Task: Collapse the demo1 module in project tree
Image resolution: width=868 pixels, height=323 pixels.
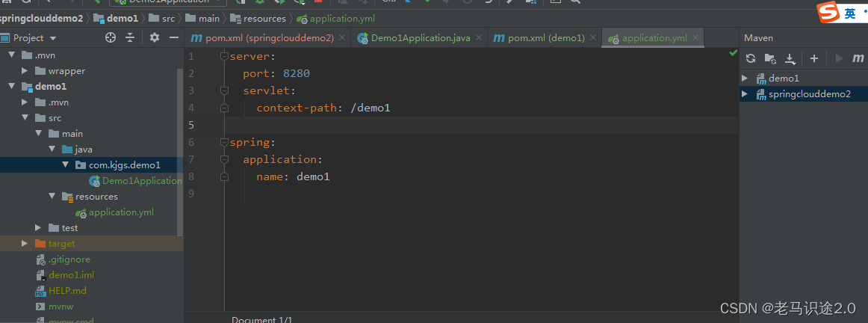Action: [11, 87]
